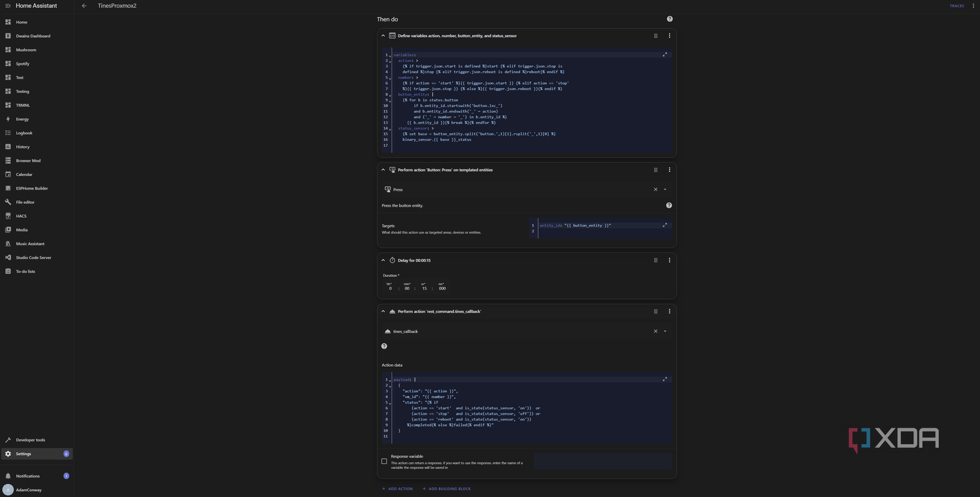Screen dimensions: 980x497
Task: Click the delay seconds field showing 15
Action: pyautogui.click(x=424, y=288)
